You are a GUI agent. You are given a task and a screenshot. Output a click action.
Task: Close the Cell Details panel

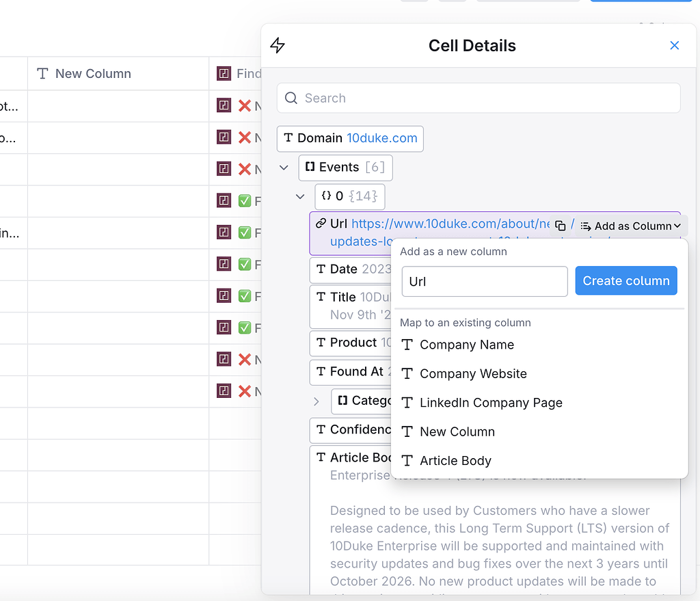click(x=674, y=46)
